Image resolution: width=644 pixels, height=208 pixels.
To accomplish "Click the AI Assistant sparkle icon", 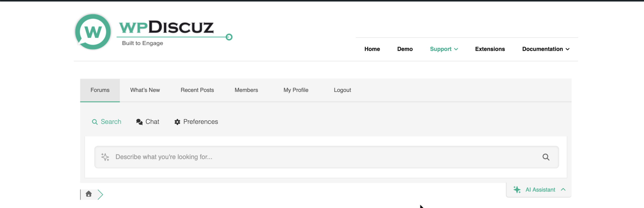I will [517, 190].
